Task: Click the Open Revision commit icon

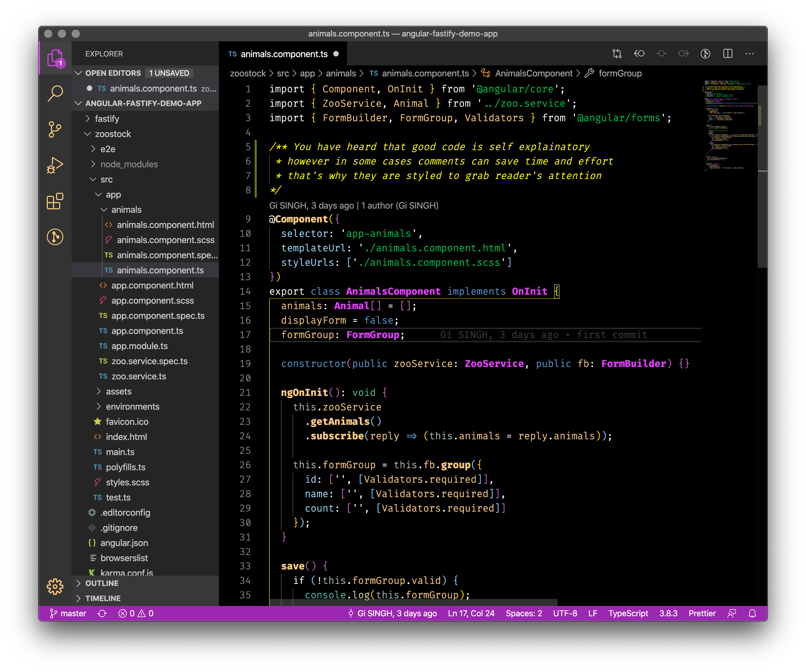Action: (x=661, y=54)
